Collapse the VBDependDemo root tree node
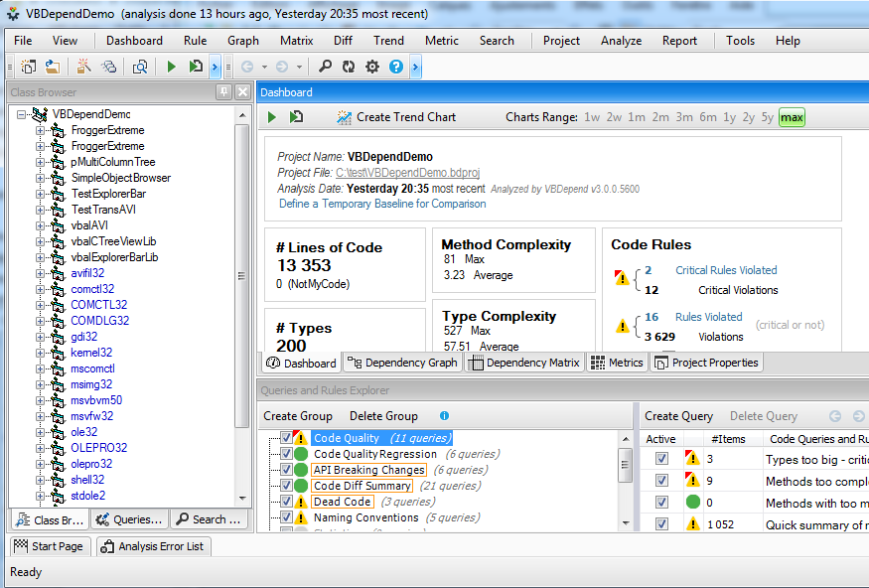Screen dimensions: 869x588 click(21, 114)
